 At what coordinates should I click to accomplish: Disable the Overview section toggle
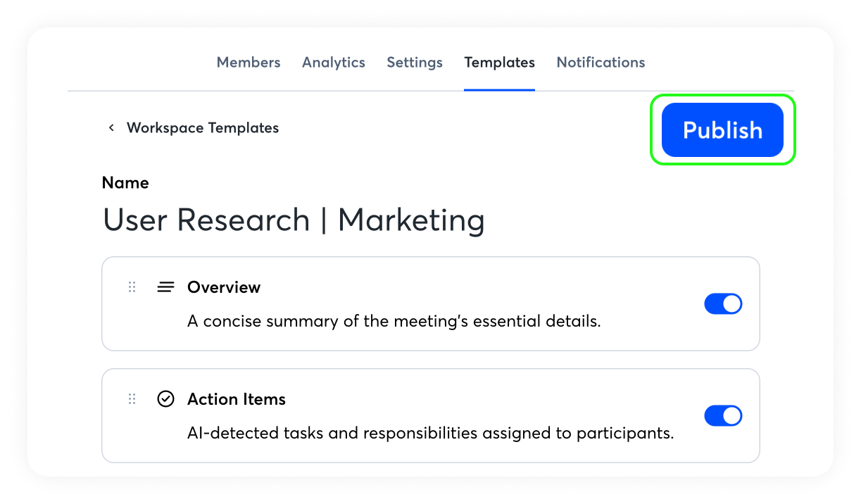723,304
